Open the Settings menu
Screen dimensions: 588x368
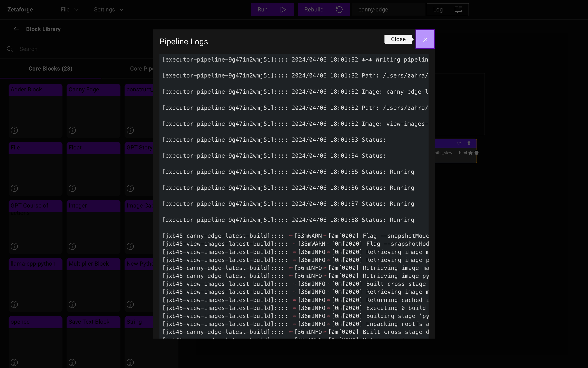109,9
